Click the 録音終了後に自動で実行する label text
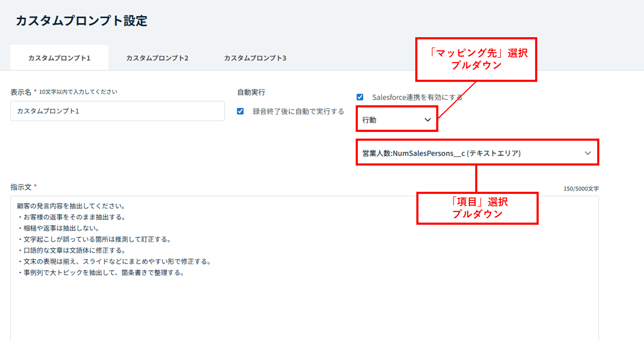644x341 pixels. click(298, 111)
